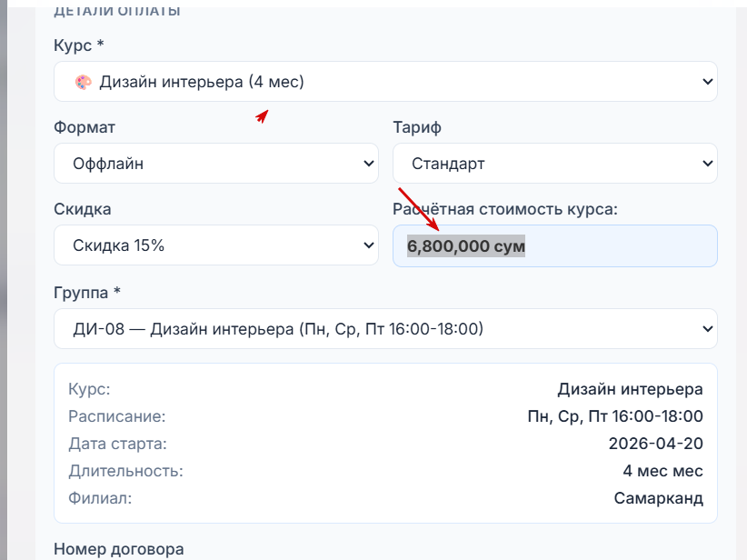Open the Формат dropdown showing Оффлайн
747x560 pixels.
(215, 164)
